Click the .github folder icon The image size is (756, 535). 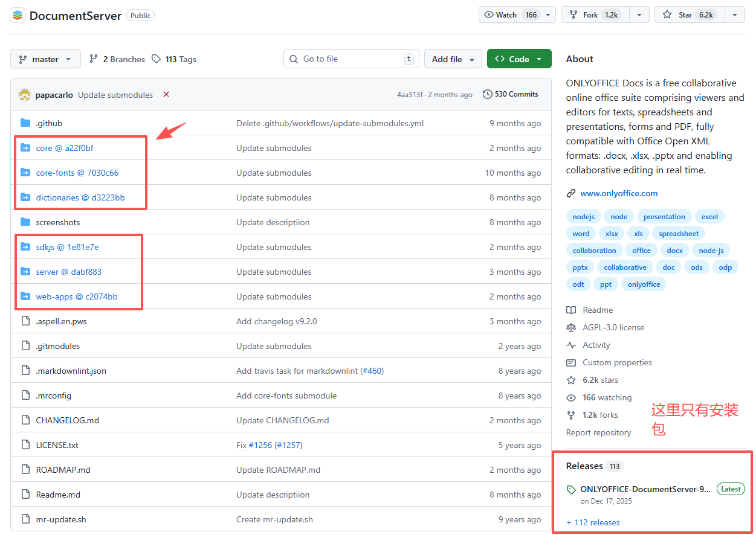pyautogui.click(x=25, y=123)
